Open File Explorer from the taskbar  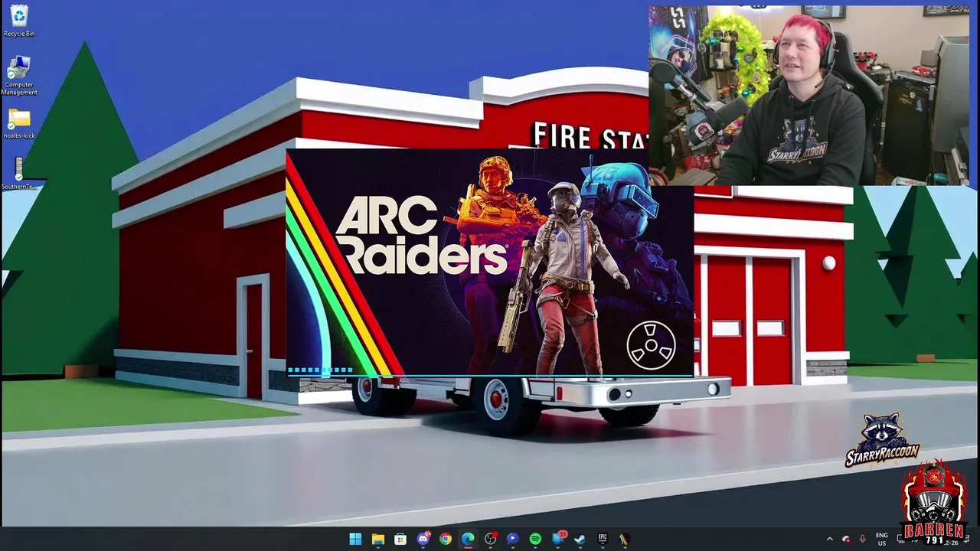pyautogui.click(x=378, y=539)
